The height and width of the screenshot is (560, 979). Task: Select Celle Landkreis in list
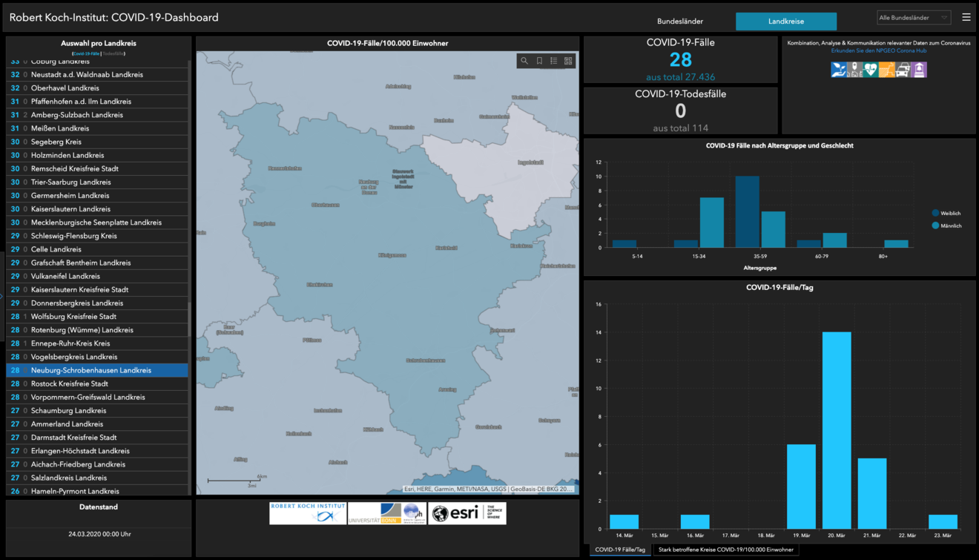pyautogui.click(x=97, y=249)
